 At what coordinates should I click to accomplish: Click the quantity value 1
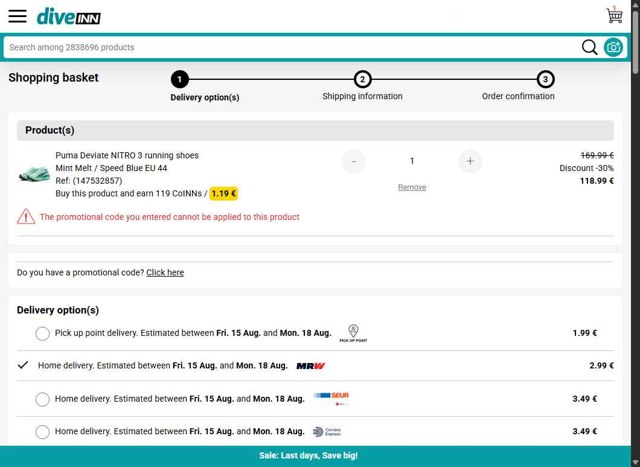click(x=412, y=161)
